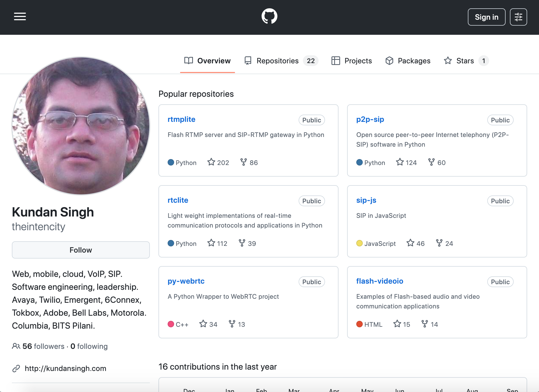Click the GitHub Octocat logo

point(269,16)
